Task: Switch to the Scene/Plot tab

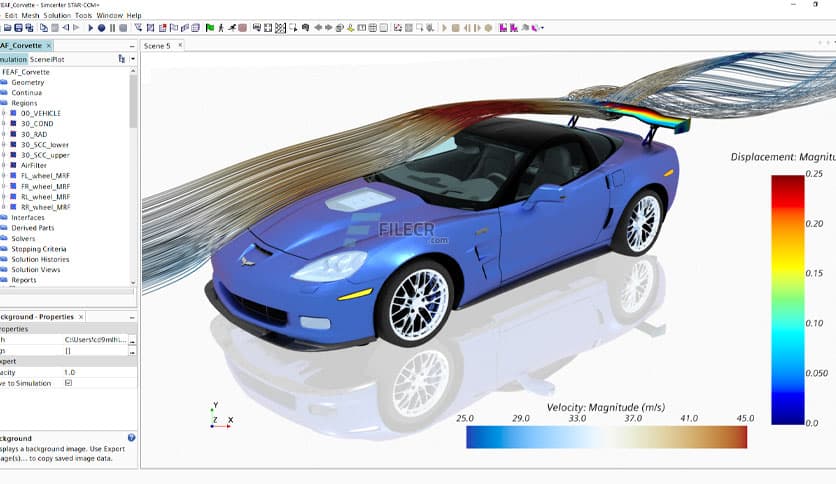Action: click(x=47, y=59)
